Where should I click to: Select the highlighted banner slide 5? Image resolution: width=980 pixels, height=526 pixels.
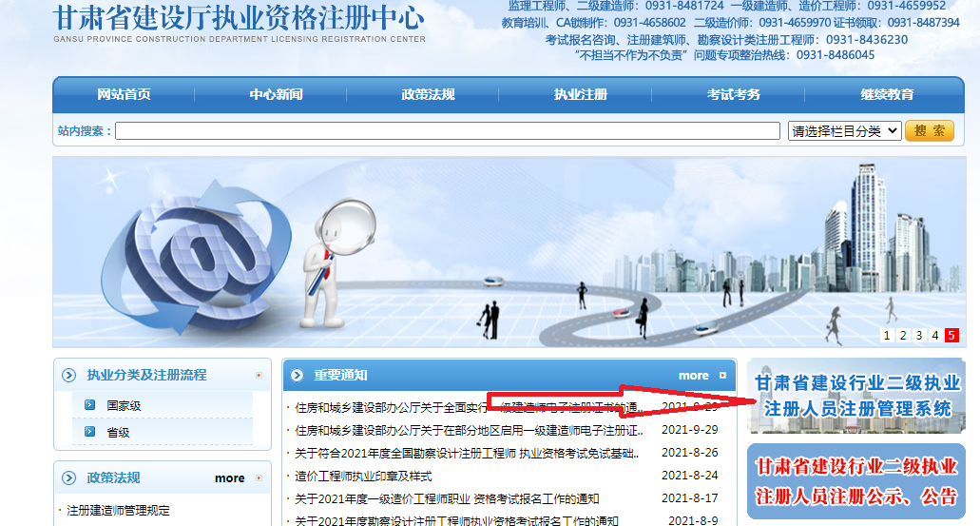click(951, 335)
